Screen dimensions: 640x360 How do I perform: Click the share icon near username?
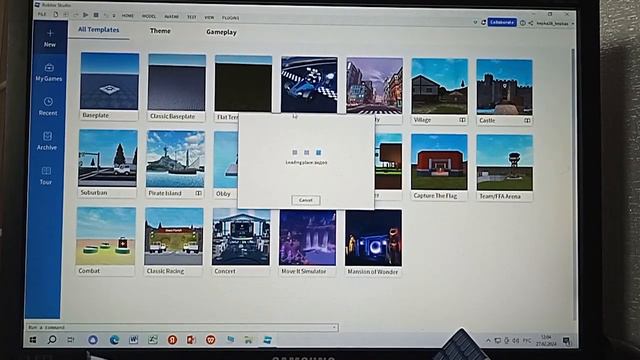[531, 23]
